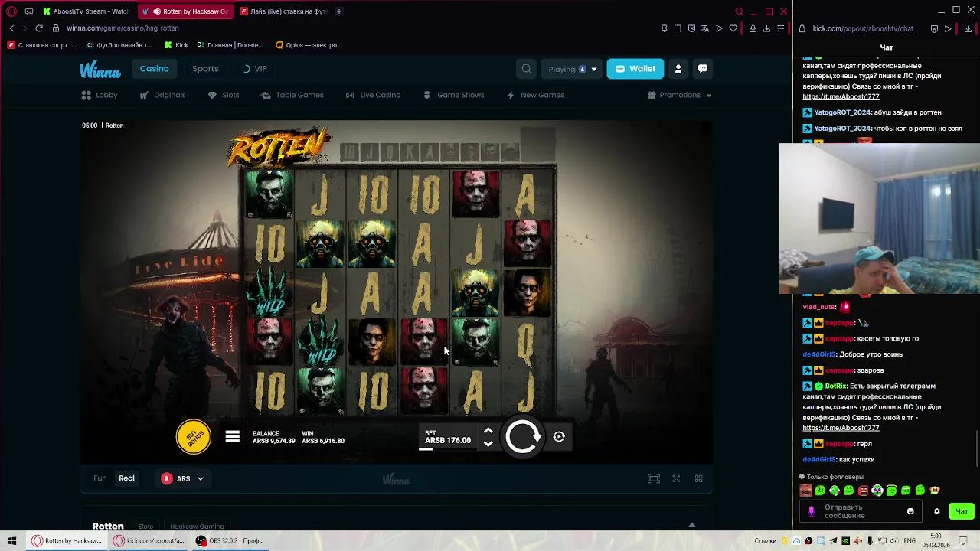Switch to the AbooshTV Stream browser tab
This screenshot has width=980, height=551.
[87, 11]
